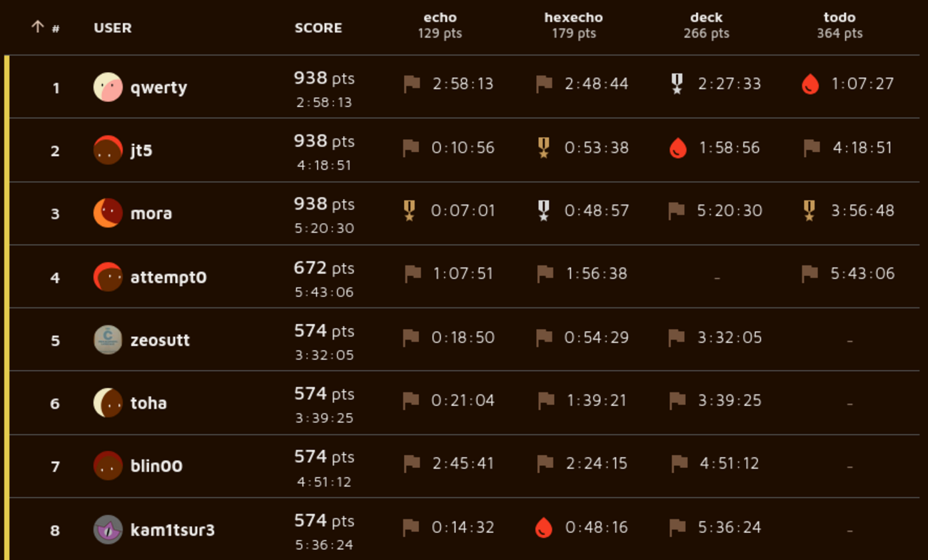Viewport: 928px width, 560px height.
Task: Click attempt0's flag icon for todo
Action: click(810, 273)
